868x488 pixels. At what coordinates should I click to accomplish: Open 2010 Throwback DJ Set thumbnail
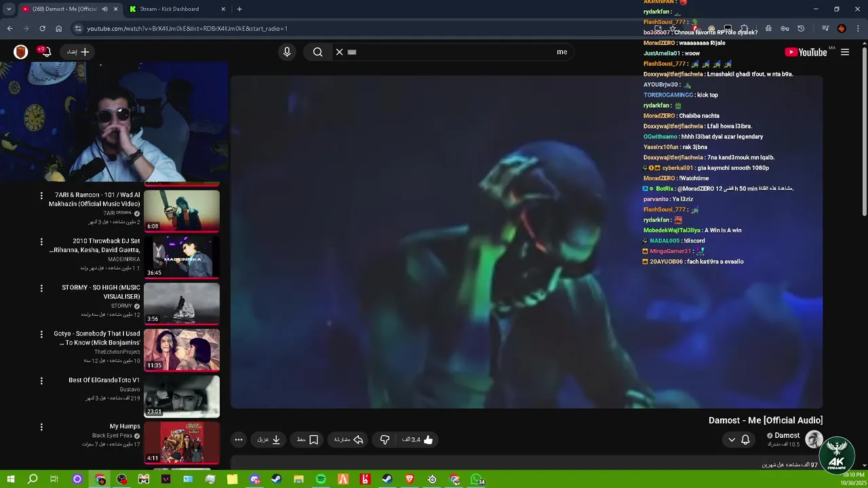(x=182, y=257)
